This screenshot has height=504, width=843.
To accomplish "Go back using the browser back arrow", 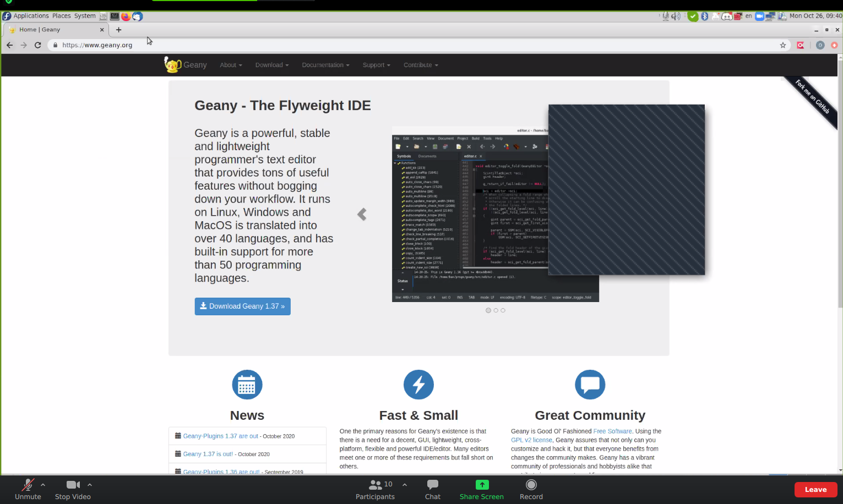I will [9, 45].
